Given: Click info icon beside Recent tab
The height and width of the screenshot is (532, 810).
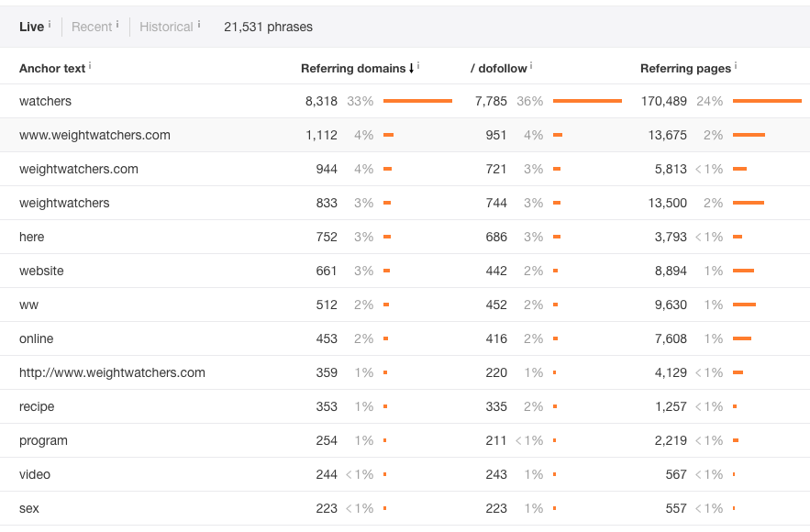Looking at the screenshot, I should pyautogui.click(x=117, y=24).
